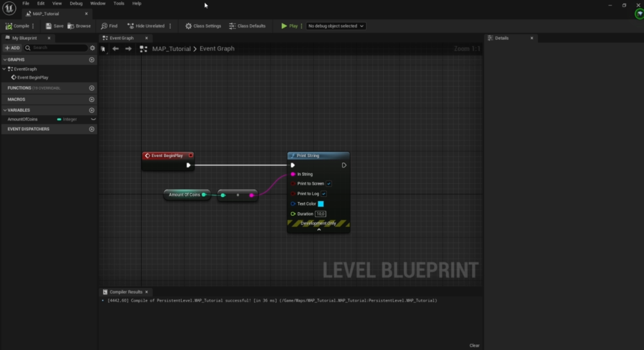644x350 pixels.
Task: Add a new variable
Action: (92, 110)
